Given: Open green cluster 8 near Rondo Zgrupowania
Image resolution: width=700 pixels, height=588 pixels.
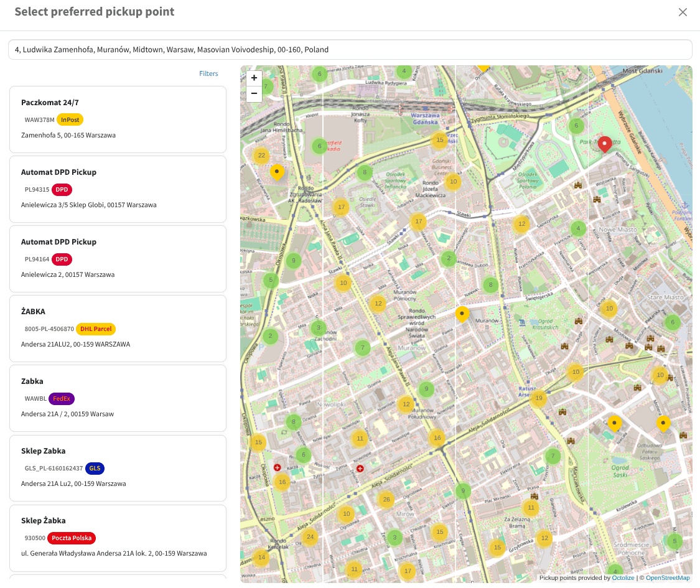Looking at the screenshot, I should 365,172.
